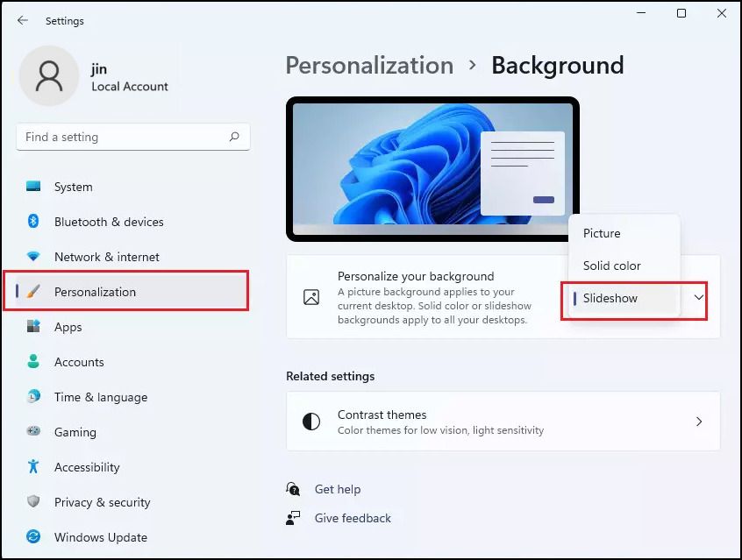Click the Get help icon
Viewport: 742px width, 560px height.
[293, 489]
